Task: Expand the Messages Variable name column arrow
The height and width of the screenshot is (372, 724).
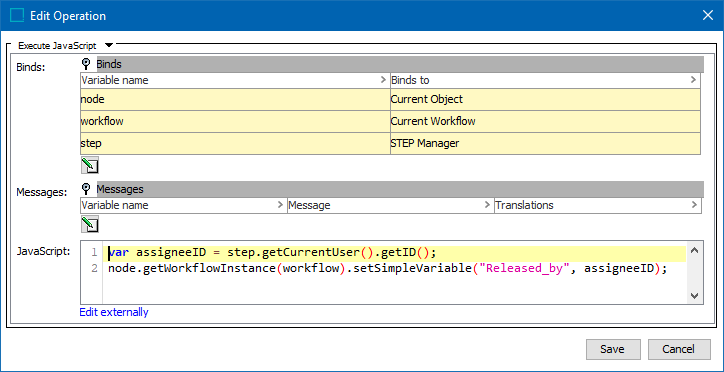Action: 280,205
